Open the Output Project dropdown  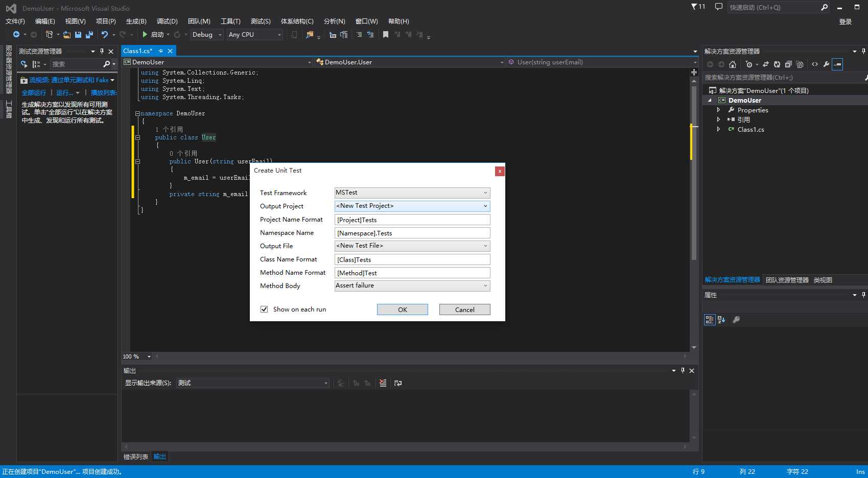(x=412, y=206)
